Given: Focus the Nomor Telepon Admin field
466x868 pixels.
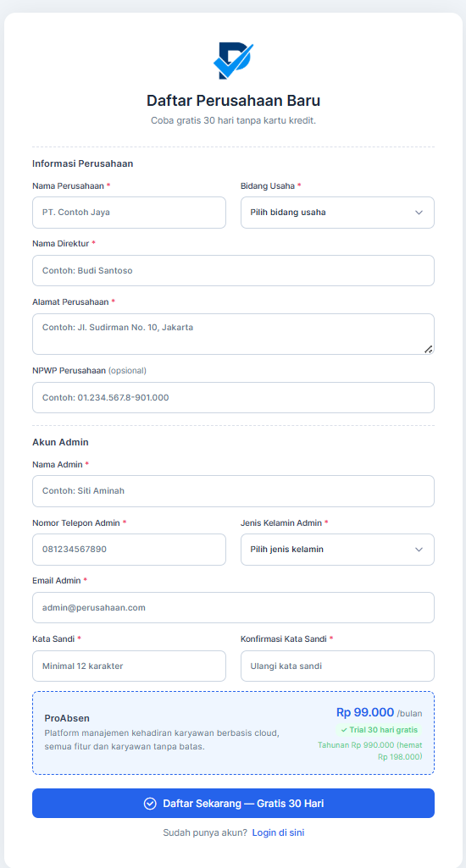Looking at the screenshot, I should (129, 550).
